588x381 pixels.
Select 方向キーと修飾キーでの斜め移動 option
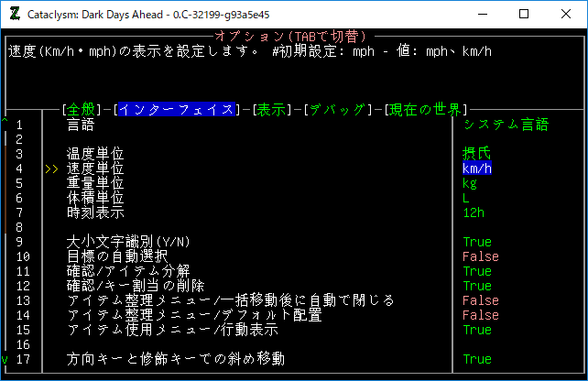coord(176,359)
